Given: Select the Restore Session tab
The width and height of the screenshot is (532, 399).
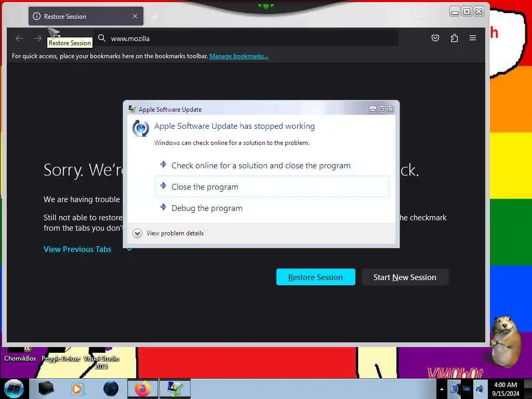Looking at the screenshot, I should 86,16.
